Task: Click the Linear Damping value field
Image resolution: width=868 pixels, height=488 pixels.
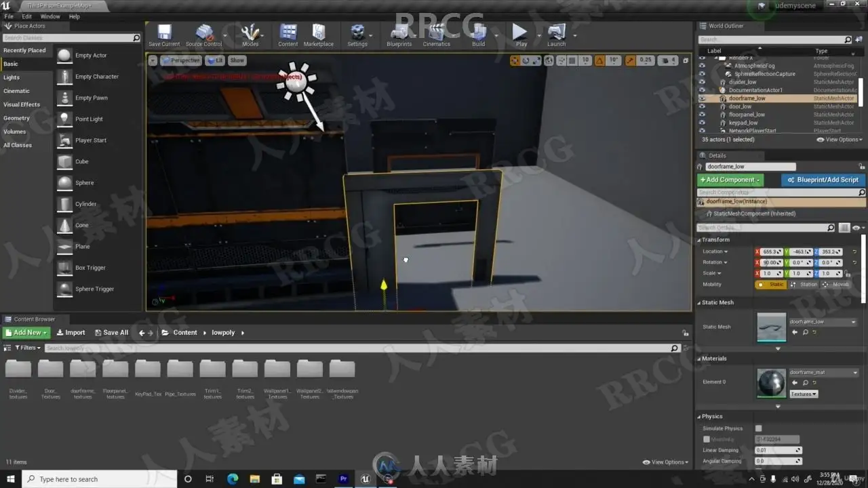Action: click(778, 450)
